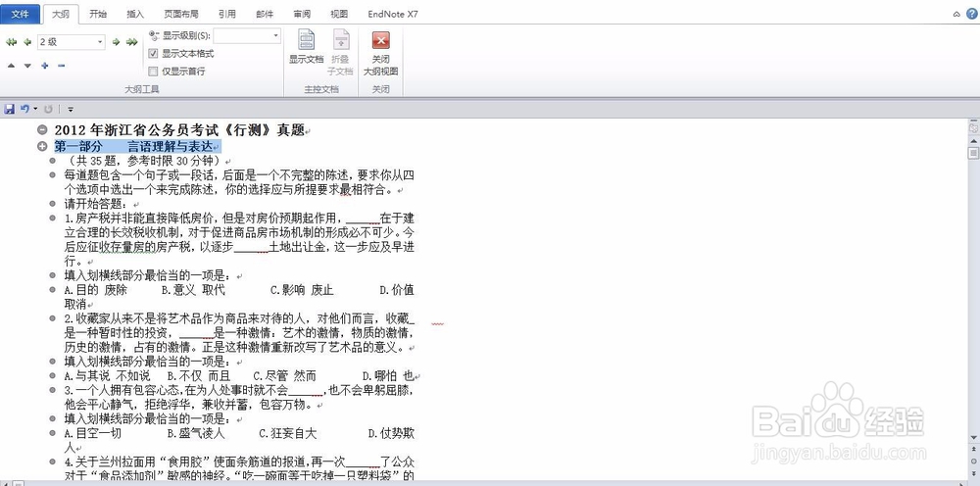Open the Show Level combo box

point(247,36)
